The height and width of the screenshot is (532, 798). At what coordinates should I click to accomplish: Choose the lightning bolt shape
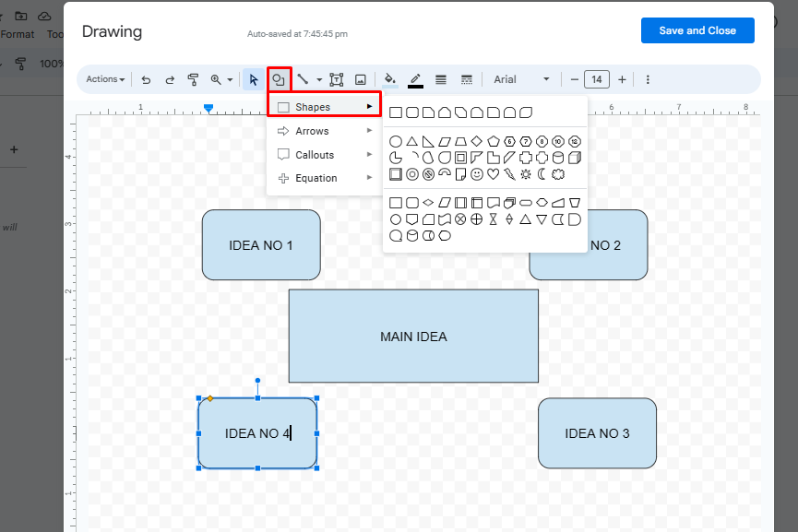pyautogui.click(x=509, y=173)
